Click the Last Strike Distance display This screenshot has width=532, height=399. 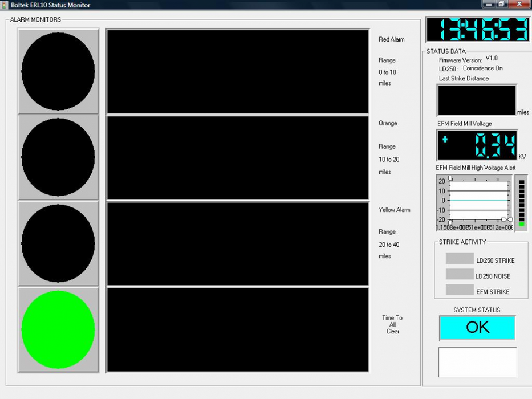pos(477,100)
